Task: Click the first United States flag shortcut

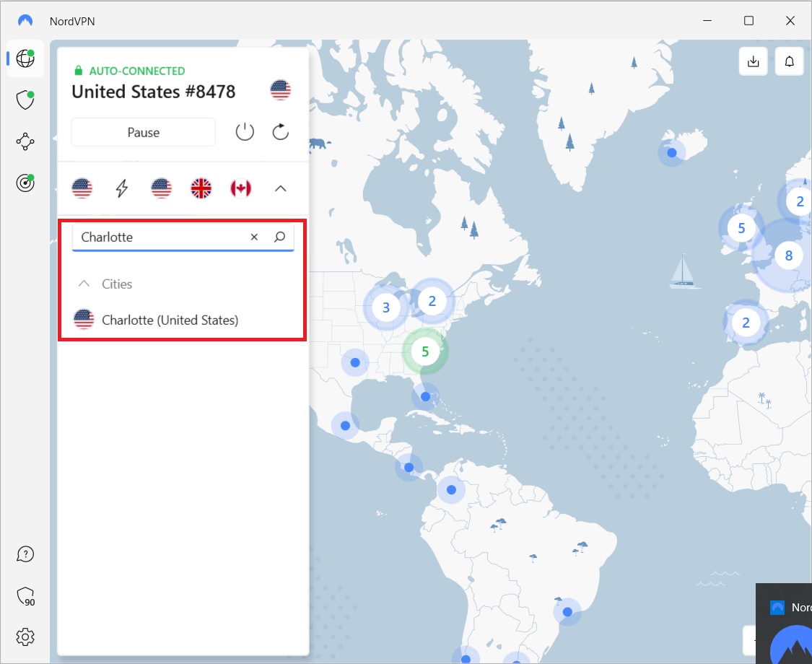Action: pyautogui.click(x=82, y=188)
